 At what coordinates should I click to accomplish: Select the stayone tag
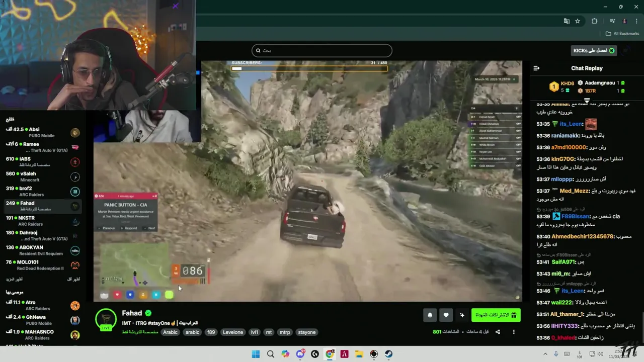coord(306,332)
